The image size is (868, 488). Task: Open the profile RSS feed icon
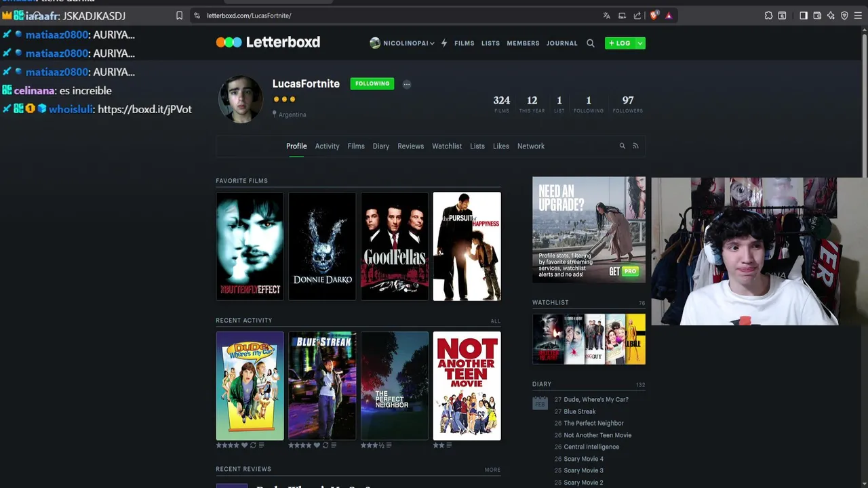pyautogui.click(x=635, y=146)
